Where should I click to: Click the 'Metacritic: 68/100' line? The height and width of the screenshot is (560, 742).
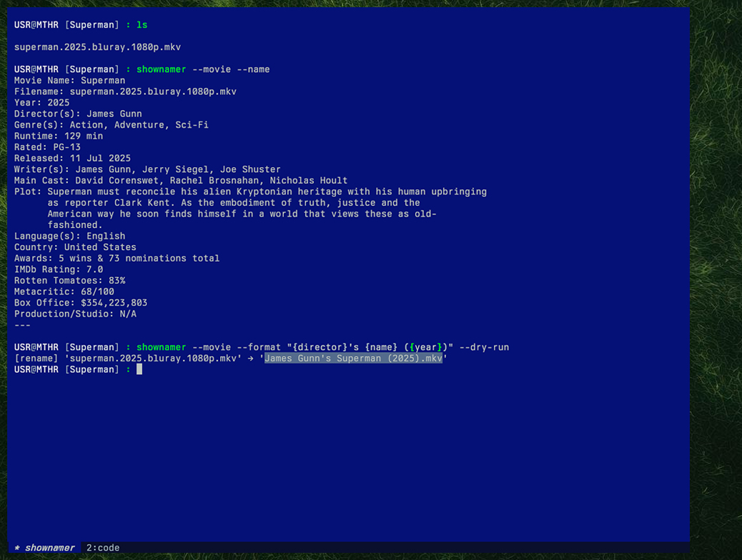point(64,292)
